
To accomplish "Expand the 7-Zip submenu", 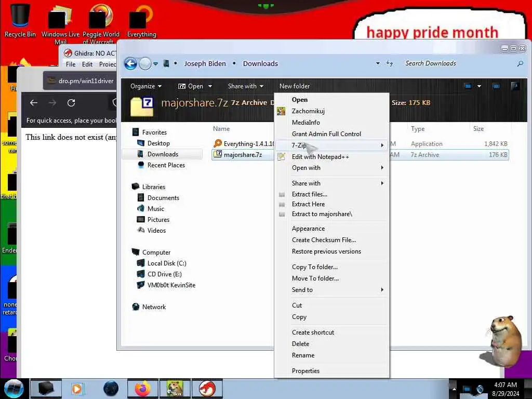I will click(332, 145).
